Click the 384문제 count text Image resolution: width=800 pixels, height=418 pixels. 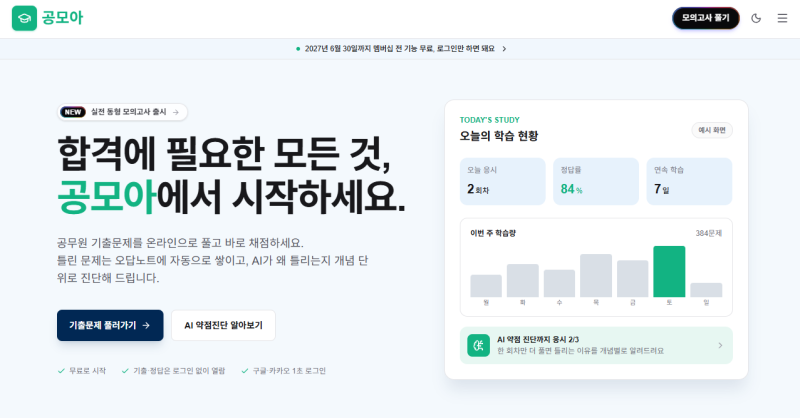coord(709,233)
